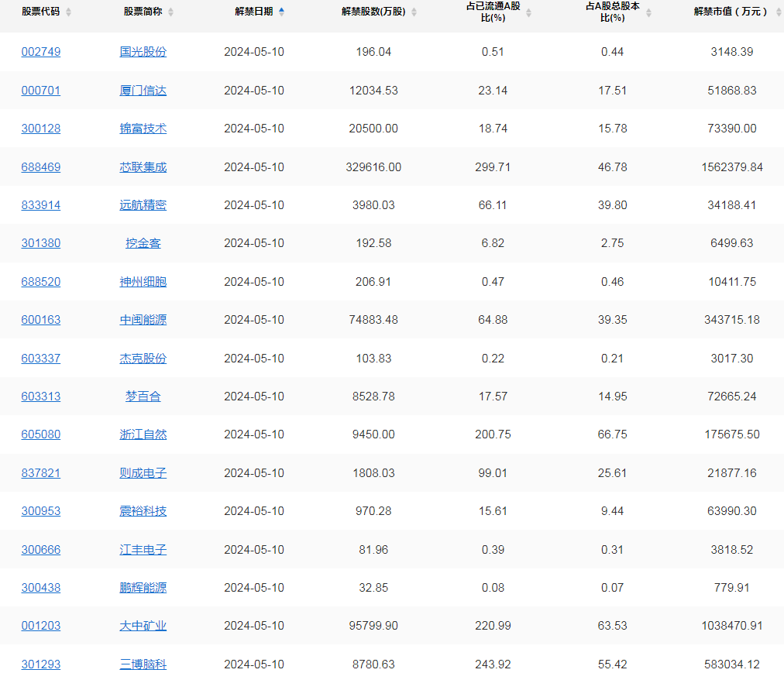Open the 远航精密 stock name link
Viewport: 784px width, 673px height.
143,205
